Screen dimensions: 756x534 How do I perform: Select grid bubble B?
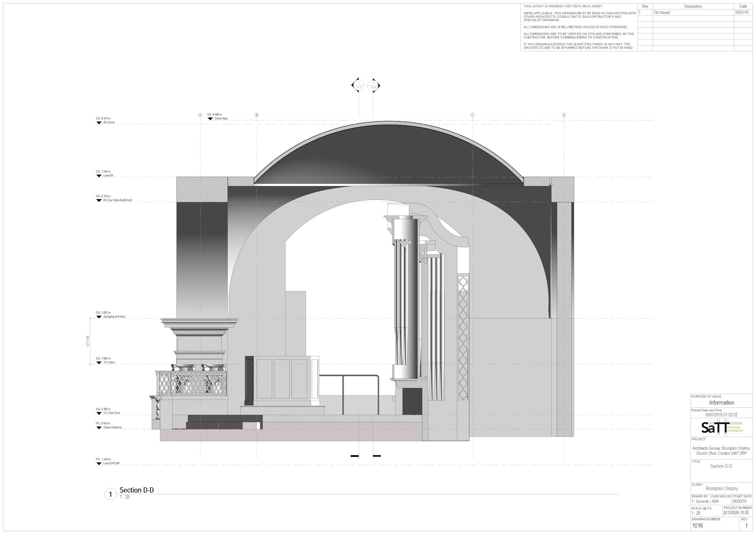[x=257, y=115]
